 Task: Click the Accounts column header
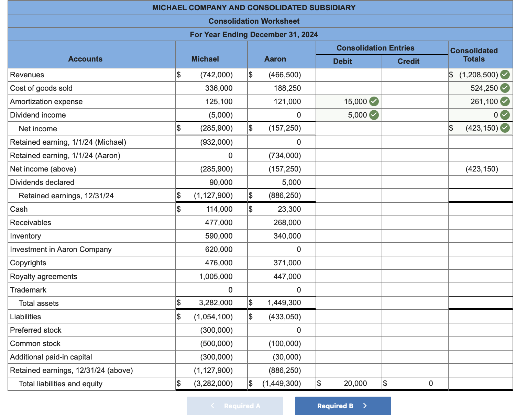point(85,59)
